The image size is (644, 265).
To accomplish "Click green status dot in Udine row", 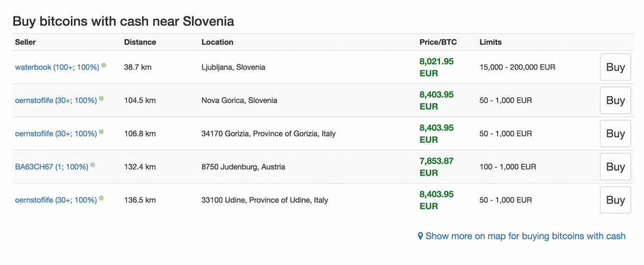I will [x=101, y=198].
